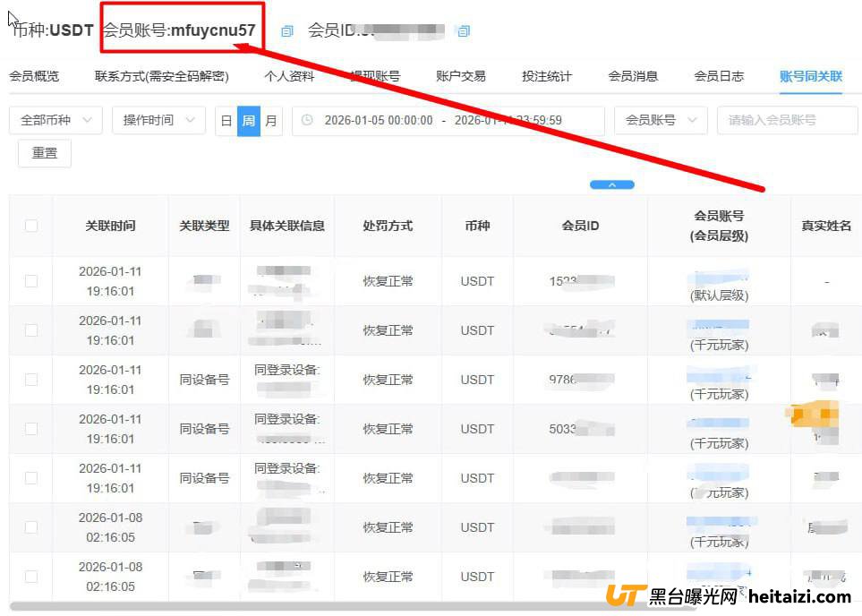Image resolution: width=862 pixels, height=616 pixels.
Task: Switch to the 账户交易 tab
Action: click(461, 76)
